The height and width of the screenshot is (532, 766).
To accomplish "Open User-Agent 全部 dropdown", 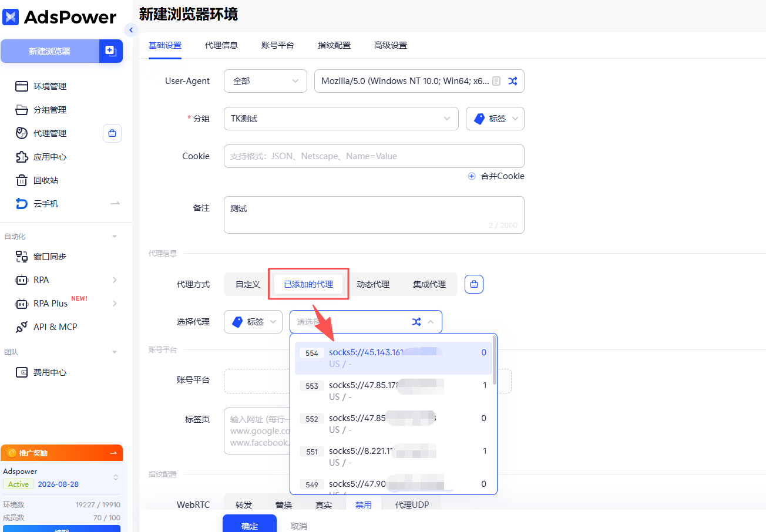I will point(266,81).
